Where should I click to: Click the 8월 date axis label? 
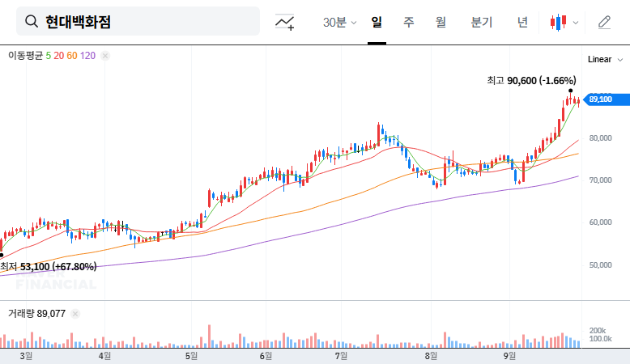(x=431, y=356)
